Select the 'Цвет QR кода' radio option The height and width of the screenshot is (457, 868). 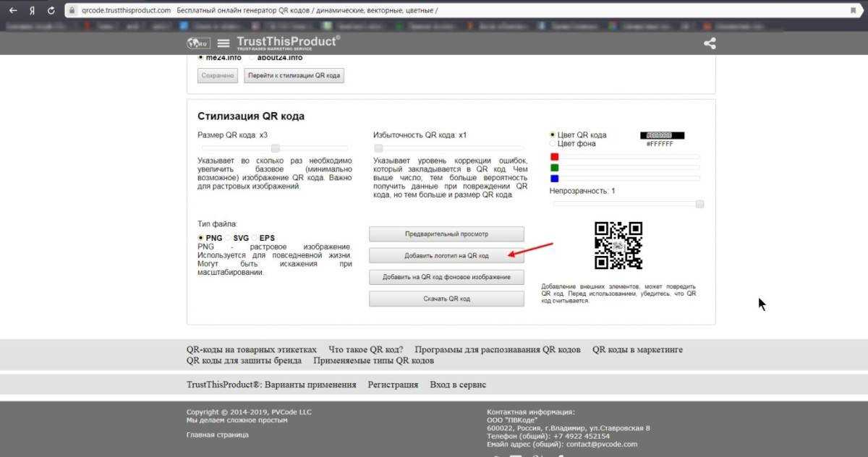point(553,135)
